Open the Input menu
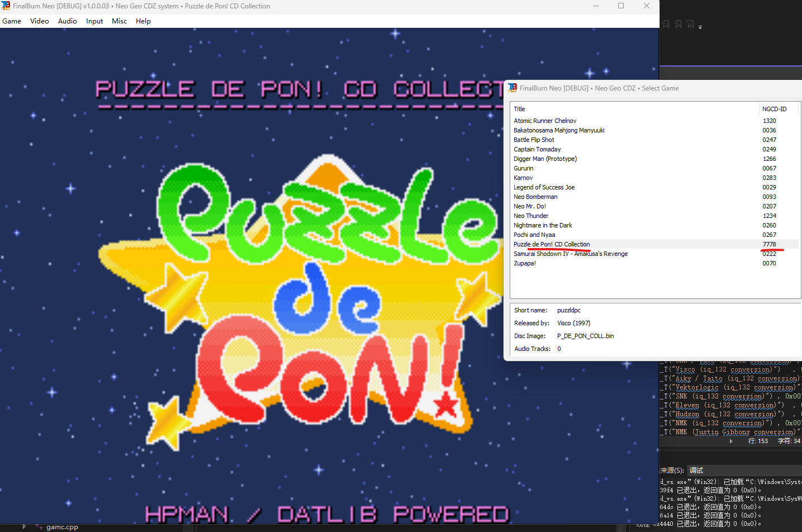The image size is (802, 532). [x=94, y=21]
